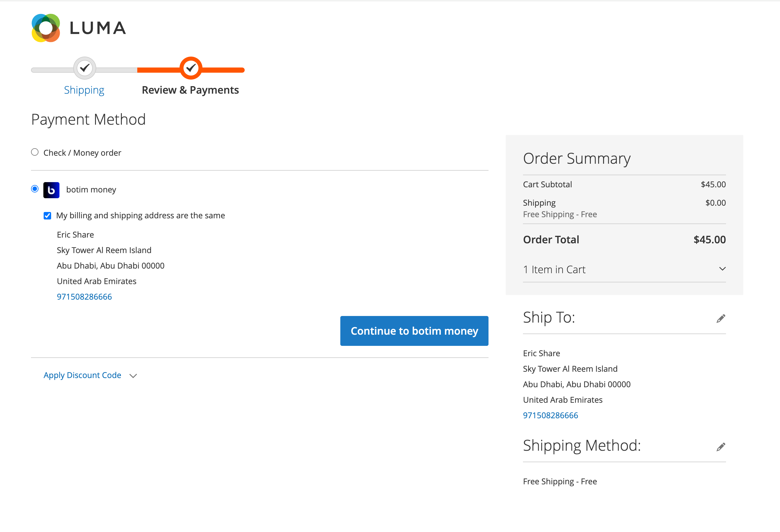This screenshot has height=532, width=780.
Task: Edit the Shipping Method pencil icon
Action: (721, 447)
